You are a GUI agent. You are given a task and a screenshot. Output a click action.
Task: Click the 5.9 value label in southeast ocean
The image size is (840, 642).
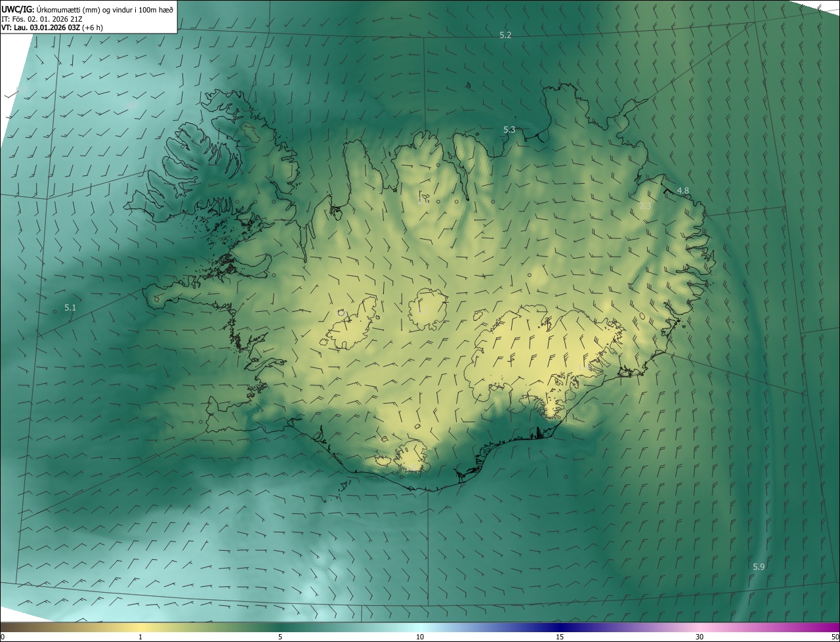pyautogui.click(x=759, y=567)
